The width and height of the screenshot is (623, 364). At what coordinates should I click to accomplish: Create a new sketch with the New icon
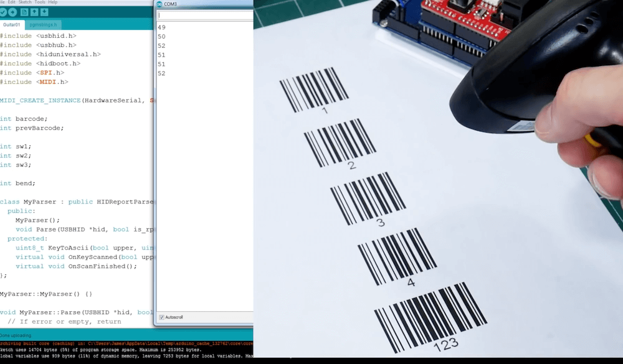(24, 12)
